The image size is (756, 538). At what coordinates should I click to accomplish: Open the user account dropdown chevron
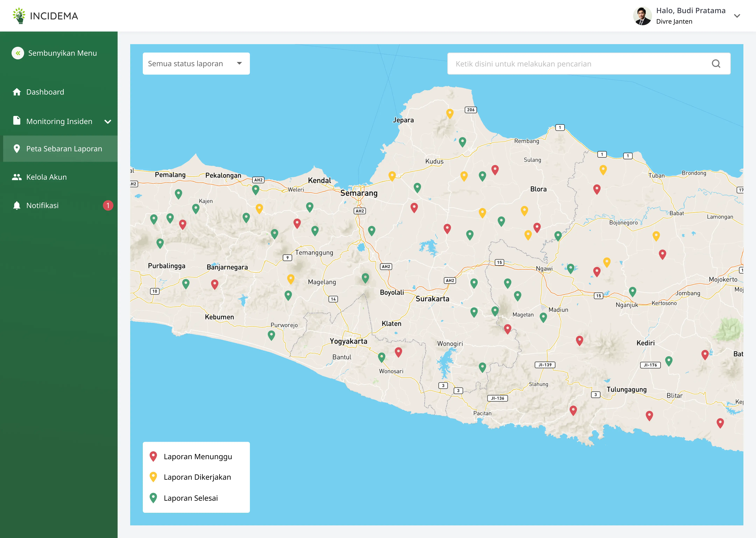[737, 16]
